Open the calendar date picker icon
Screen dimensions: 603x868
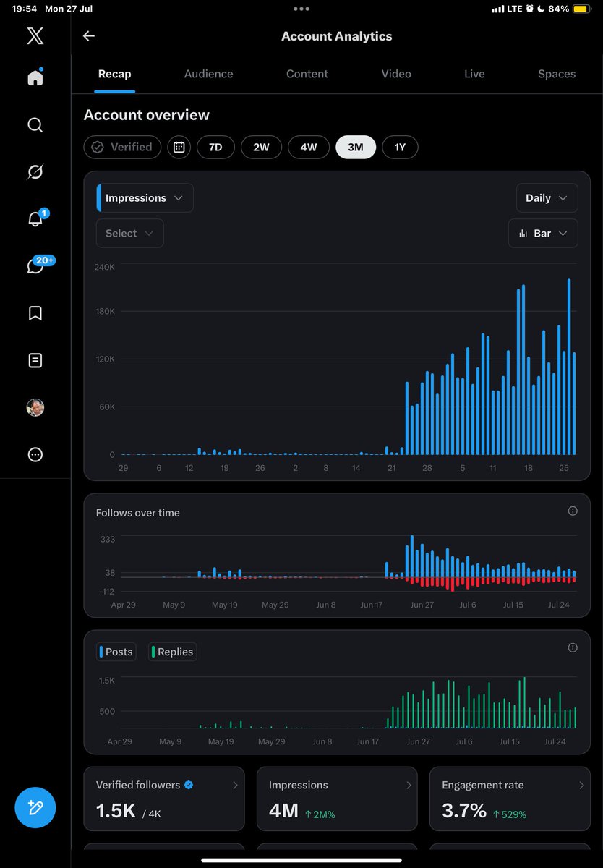(x=179, y=147)
